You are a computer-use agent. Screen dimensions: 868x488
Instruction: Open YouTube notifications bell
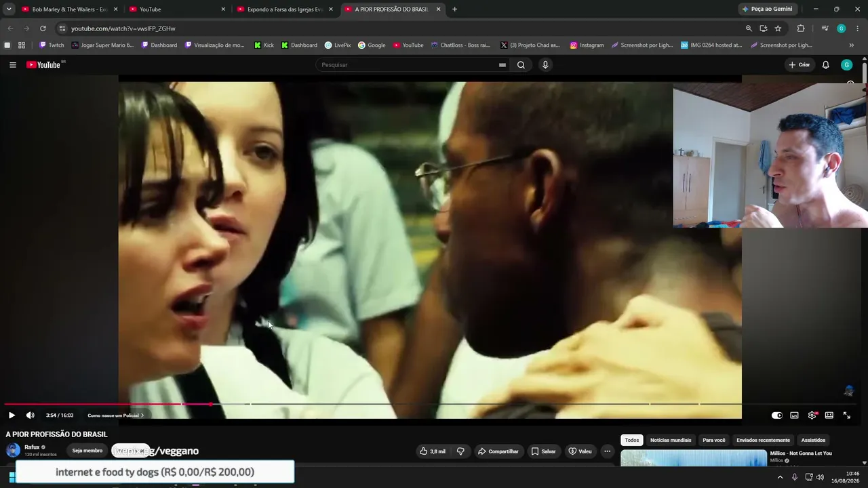tap(825, 65)
